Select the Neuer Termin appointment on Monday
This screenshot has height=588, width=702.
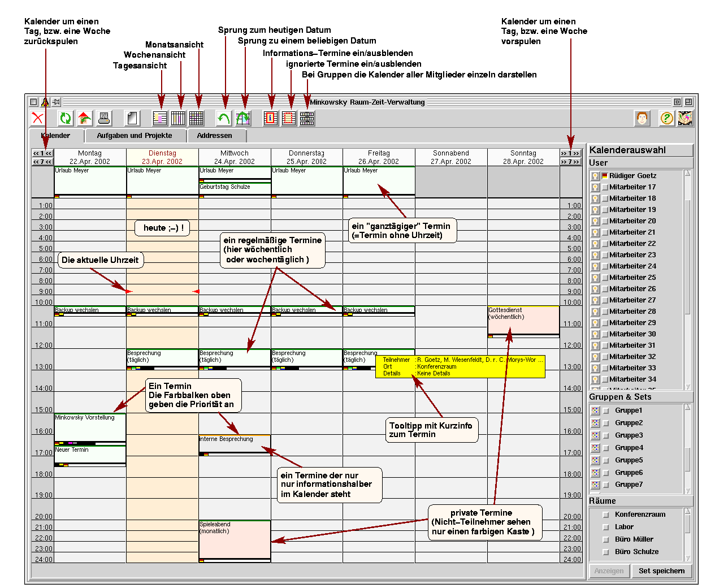pyautogui.click(x=90, y=456)
